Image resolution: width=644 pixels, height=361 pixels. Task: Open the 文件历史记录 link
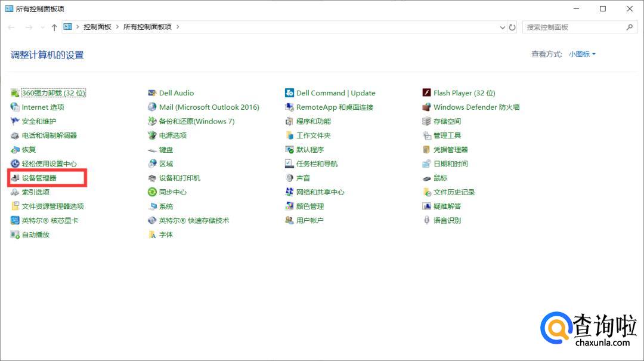(x=454, y=192)
